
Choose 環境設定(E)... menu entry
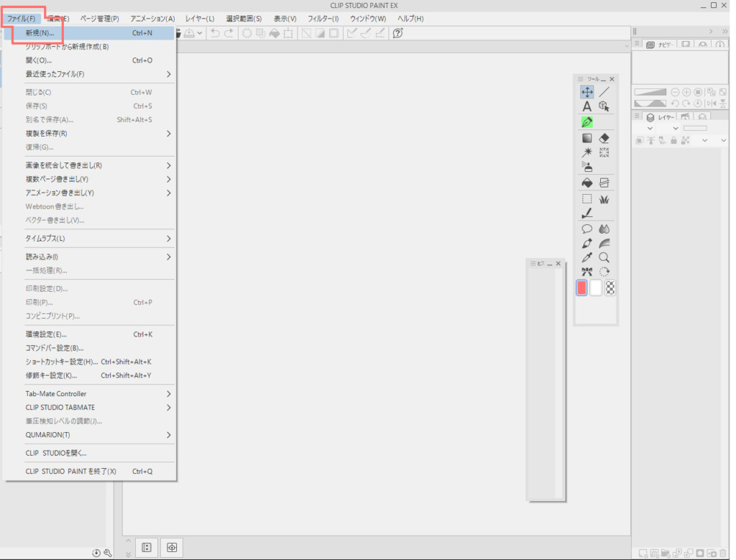pyautogui.click(x=89, y=335)
